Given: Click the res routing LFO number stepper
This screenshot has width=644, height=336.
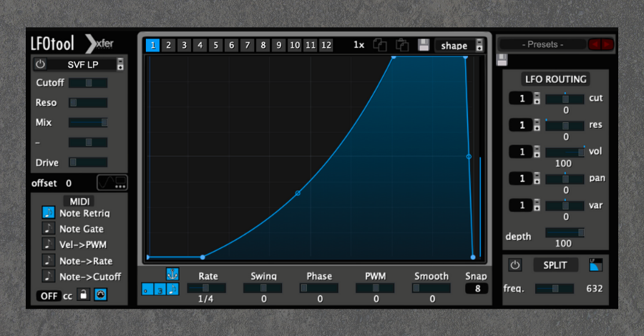Looking at the screenshot, I should tap(537, 125).
